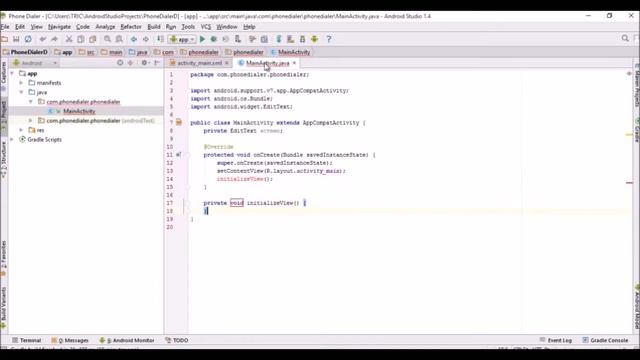Expand the manifests folder

click(x=22, y=83)
